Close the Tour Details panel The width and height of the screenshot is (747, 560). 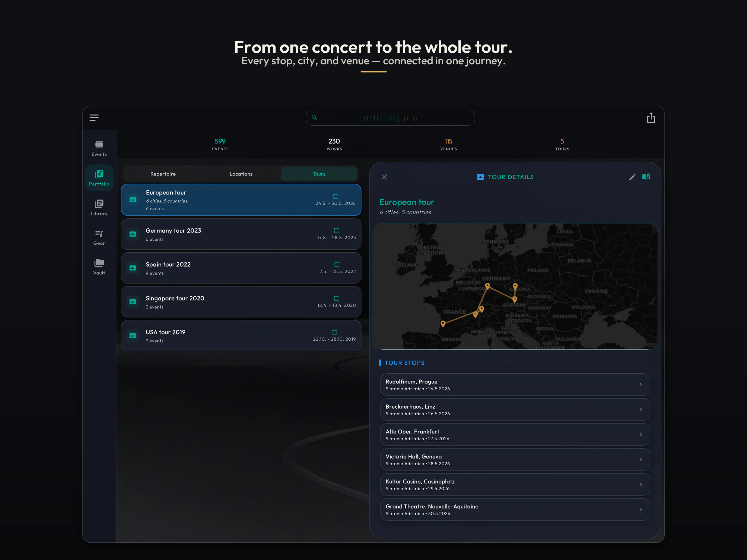(384, 177)
